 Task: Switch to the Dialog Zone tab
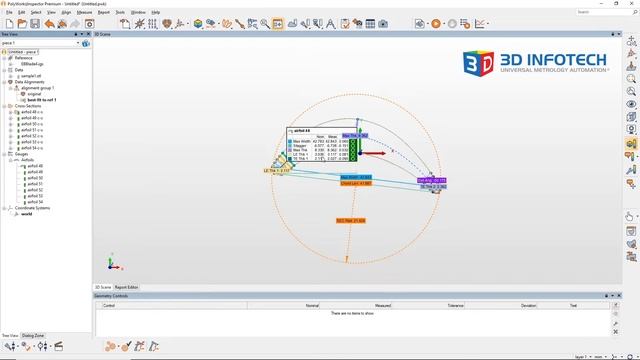(x=33, y=336)
